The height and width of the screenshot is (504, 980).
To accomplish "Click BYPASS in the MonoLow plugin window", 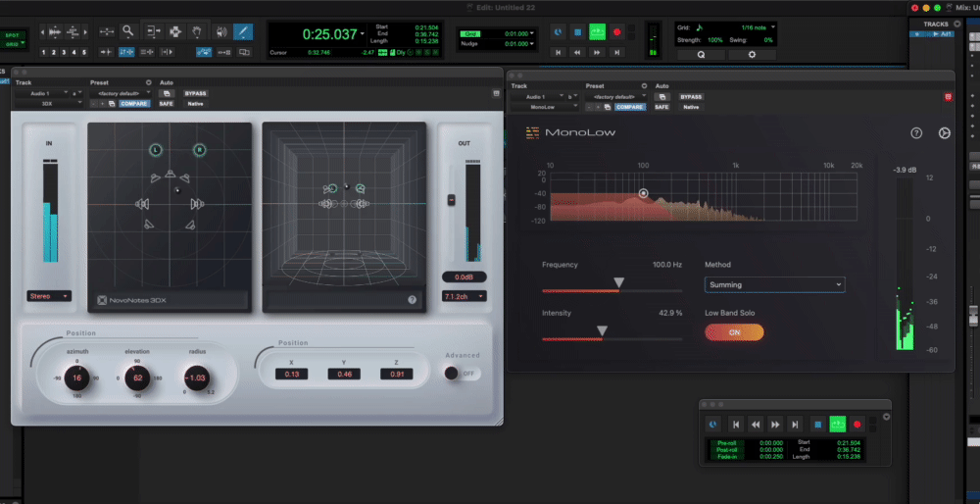I will (691, 97).
